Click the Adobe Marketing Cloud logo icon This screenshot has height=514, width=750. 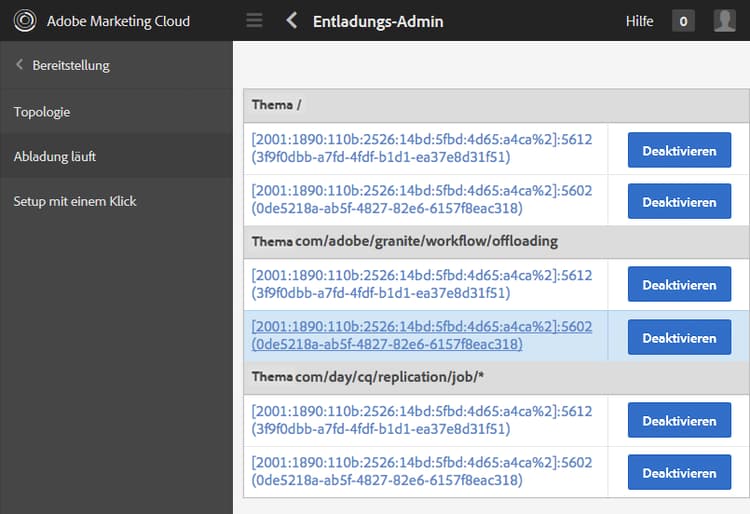click(x=24, y=21)
